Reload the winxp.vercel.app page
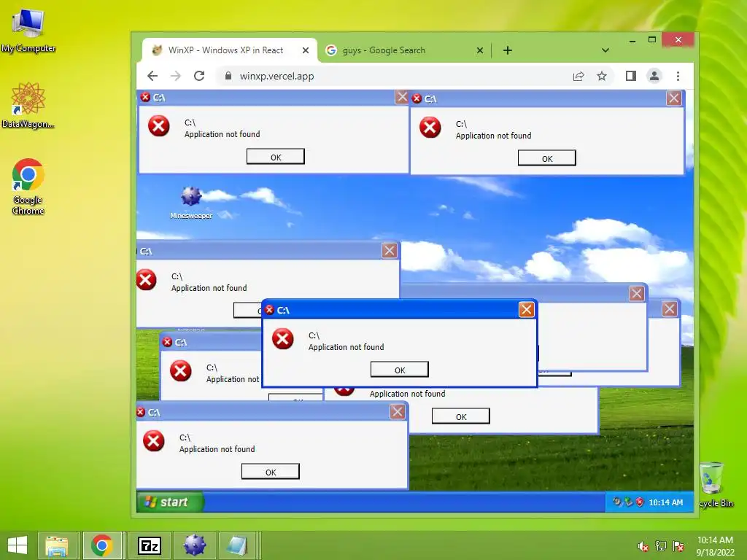The image size is (747, 560). 199,76
